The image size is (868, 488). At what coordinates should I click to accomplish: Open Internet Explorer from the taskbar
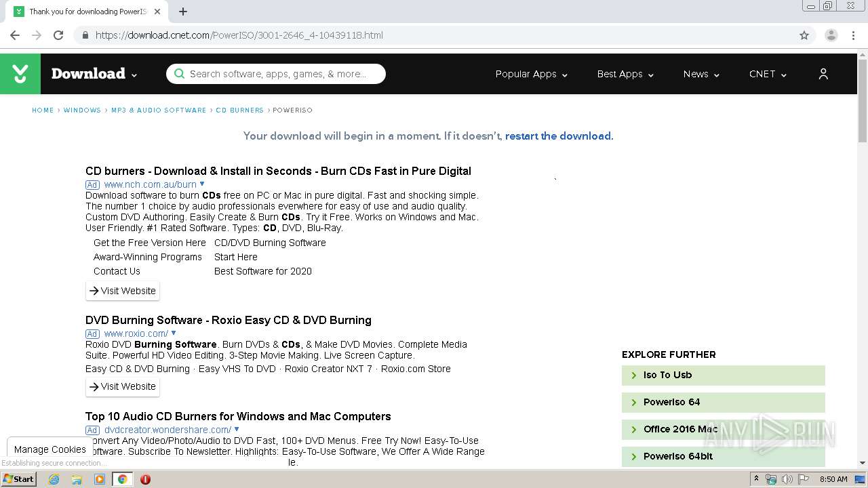[54, 479]
